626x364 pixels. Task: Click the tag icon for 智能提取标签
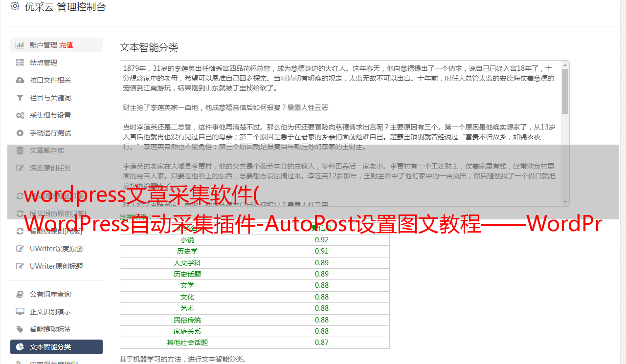point(20,329)
